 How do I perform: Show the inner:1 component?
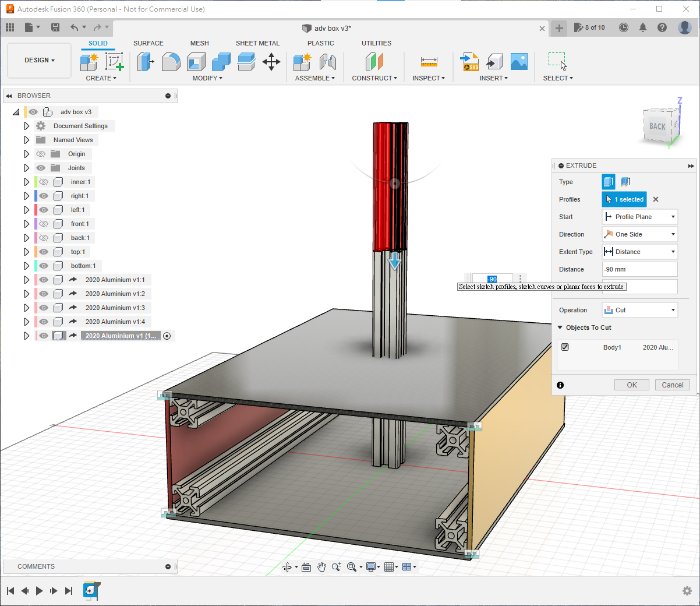[44, 182]
